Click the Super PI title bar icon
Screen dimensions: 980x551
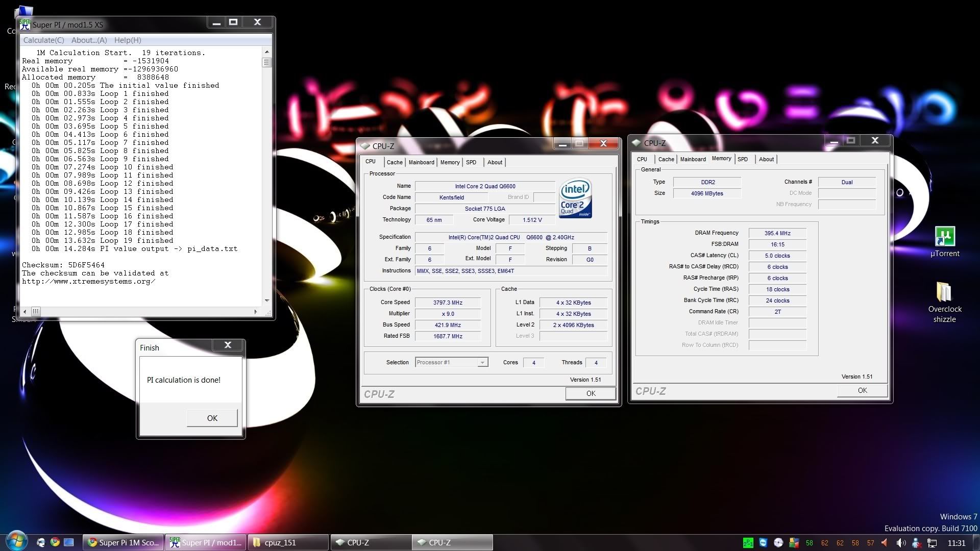click(25, 24)
